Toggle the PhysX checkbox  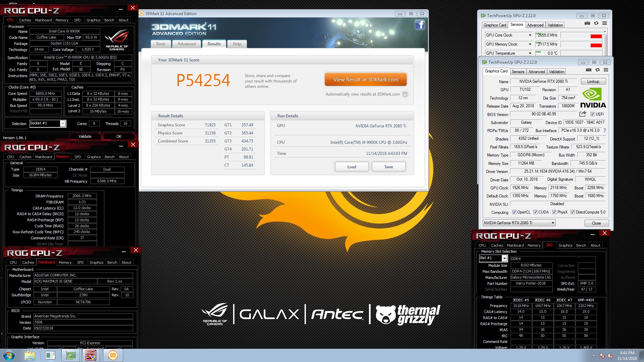[x=554, y=212]
